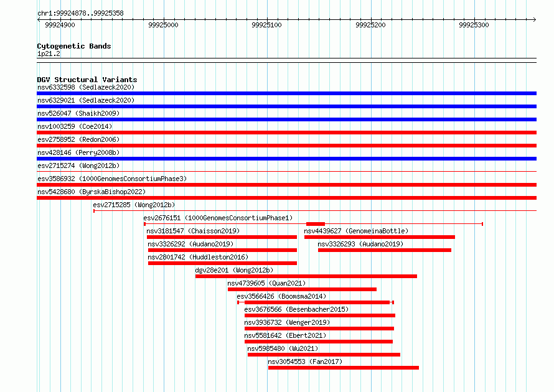554x392 pixels.
Task: Select nsv5581642 (Ebert2021) label
Action: [285, 335]
